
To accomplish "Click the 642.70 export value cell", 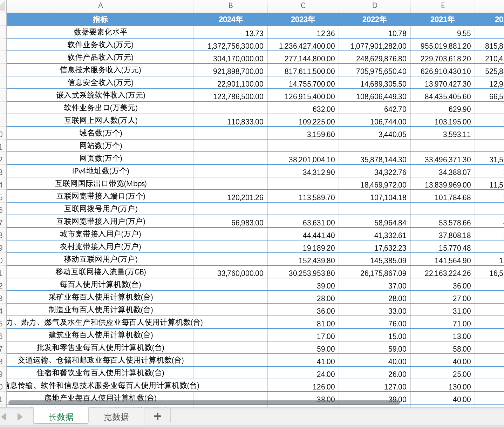I will coord(375,108).
